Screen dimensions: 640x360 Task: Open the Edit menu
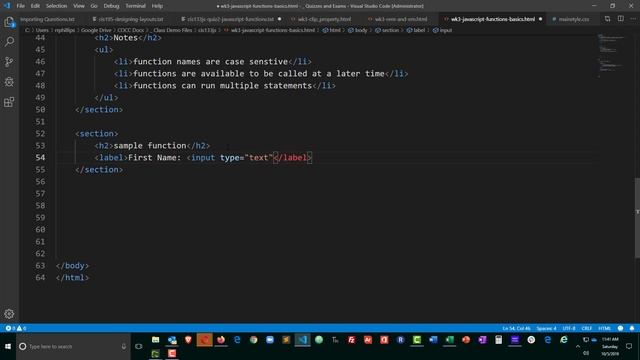[x=36, y=6]
